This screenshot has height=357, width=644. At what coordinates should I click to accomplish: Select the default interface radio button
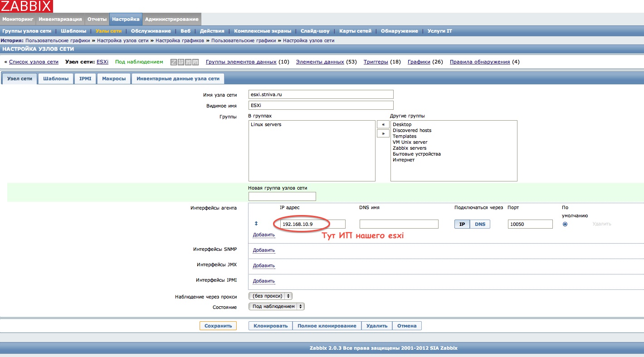click(565, 224)
